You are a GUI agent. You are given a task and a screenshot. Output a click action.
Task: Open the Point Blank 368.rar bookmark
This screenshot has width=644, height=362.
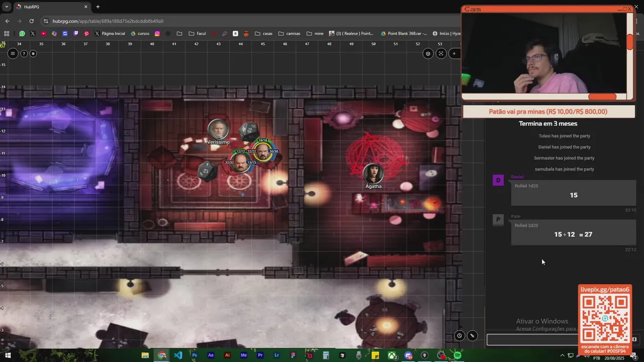point(404,34)
